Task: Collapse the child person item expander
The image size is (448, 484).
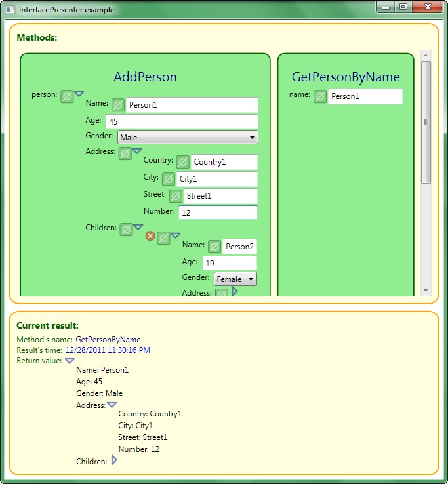Action: [x=175, y=235]
